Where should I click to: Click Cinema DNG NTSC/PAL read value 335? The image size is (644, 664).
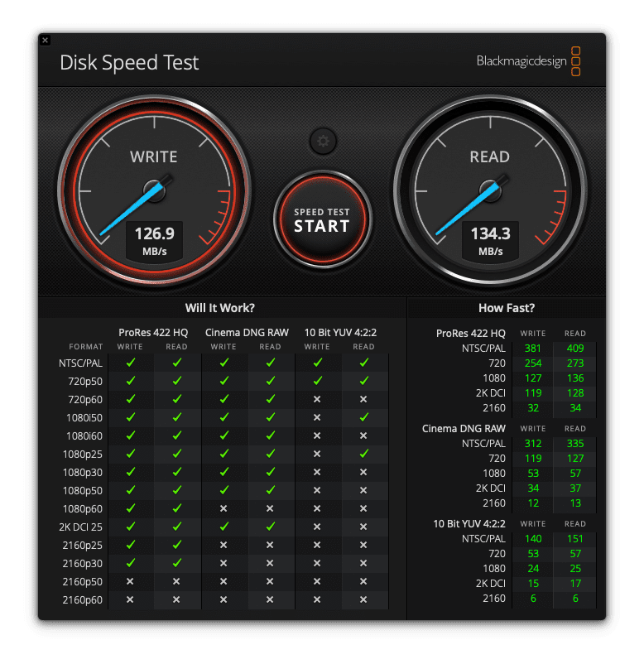point(575,444)
